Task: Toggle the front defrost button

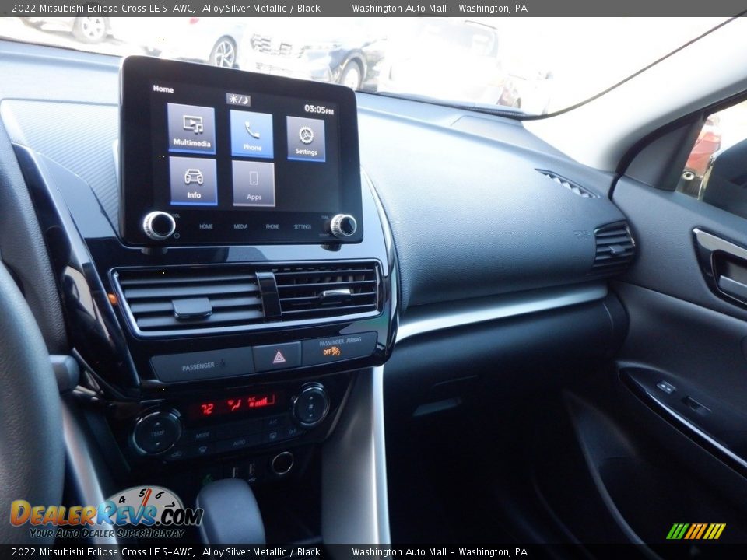Action: (203, 449)
